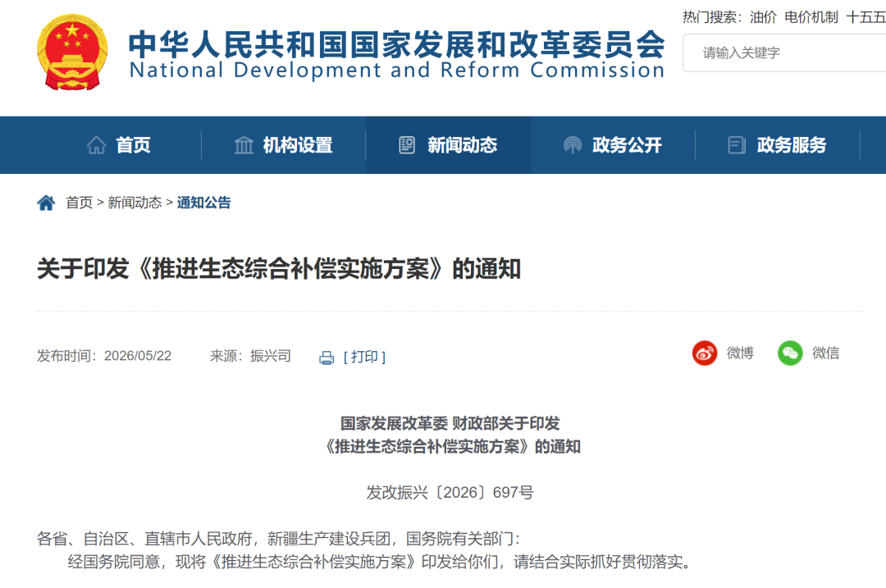The image size is (886, 588).
Task: Click the Weibo share icon
Action: click(x=705, y=353)
